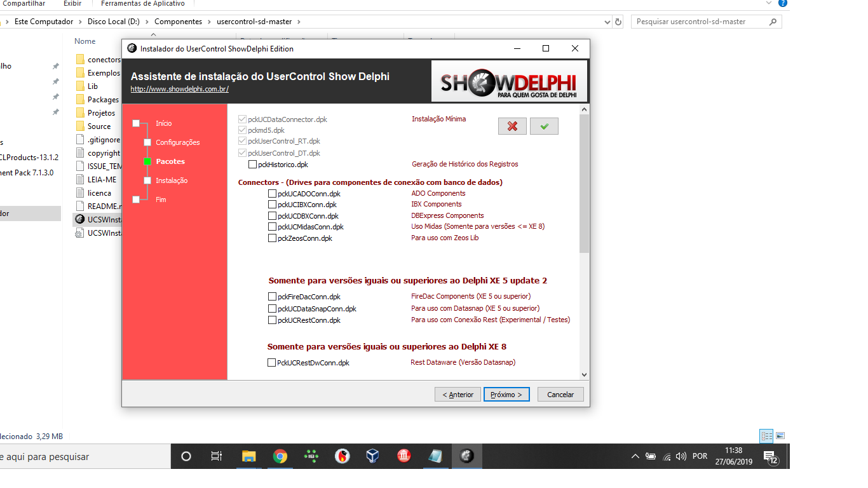Select the conectors folder in Explorer
The image size is (868, 488).
pos(98,59)
